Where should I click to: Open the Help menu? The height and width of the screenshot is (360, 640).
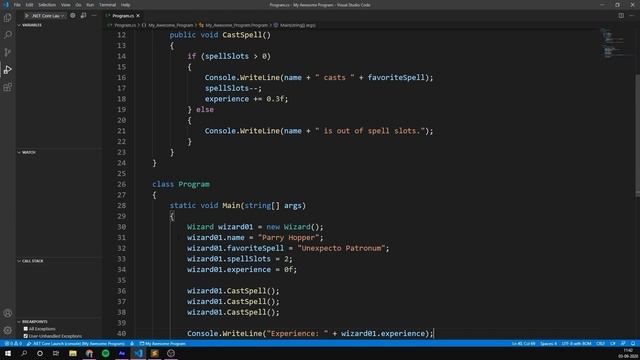[x=126, y=5]
